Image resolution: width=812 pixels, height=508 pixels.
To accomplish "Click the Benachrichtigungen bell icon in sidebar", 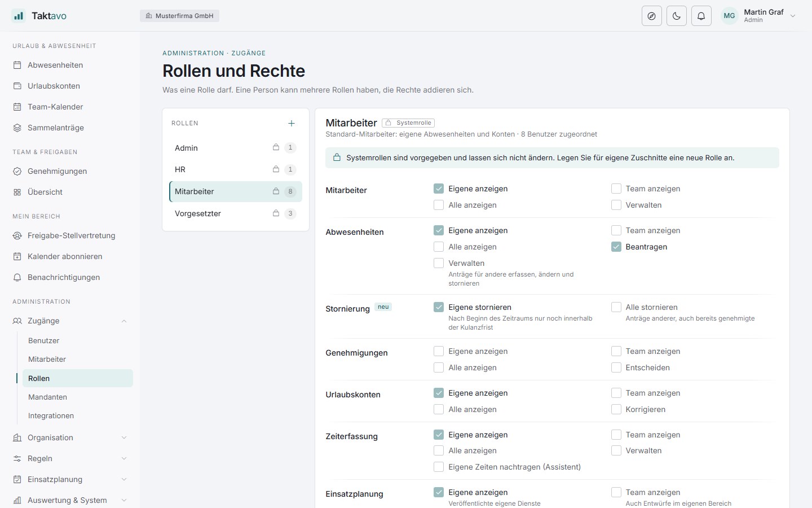I will click(x=17, y=277).
